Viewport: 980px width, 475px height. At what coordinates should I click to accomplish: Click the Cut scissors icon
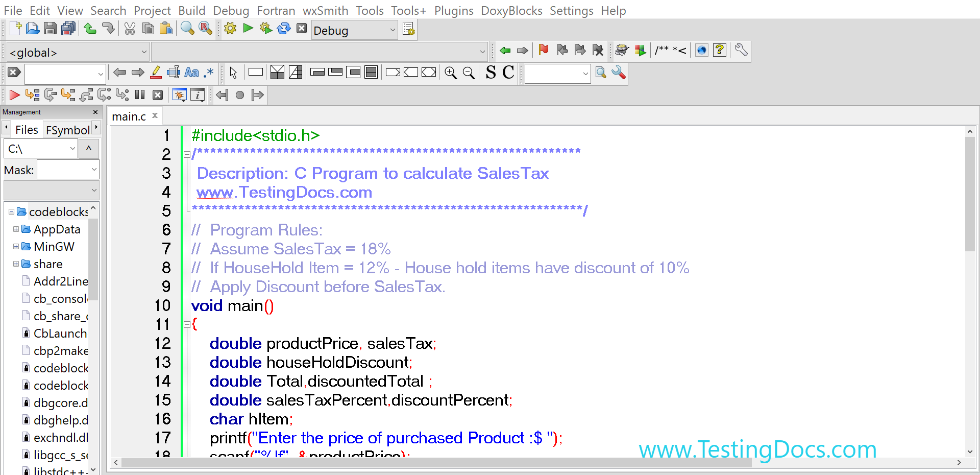[x=130, y=29]
